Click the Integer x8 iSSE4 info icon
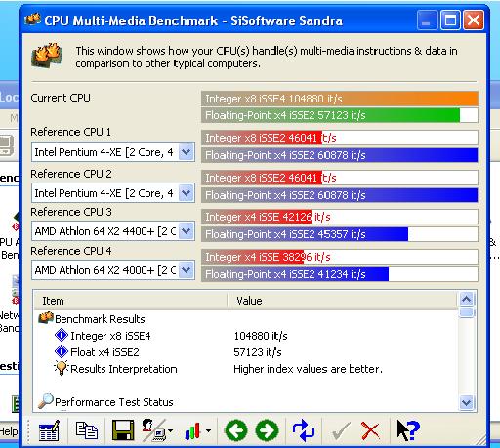Image resolution: width=500 pixels, height=448 pixels. pyautogui.click(x=62, y=335)
